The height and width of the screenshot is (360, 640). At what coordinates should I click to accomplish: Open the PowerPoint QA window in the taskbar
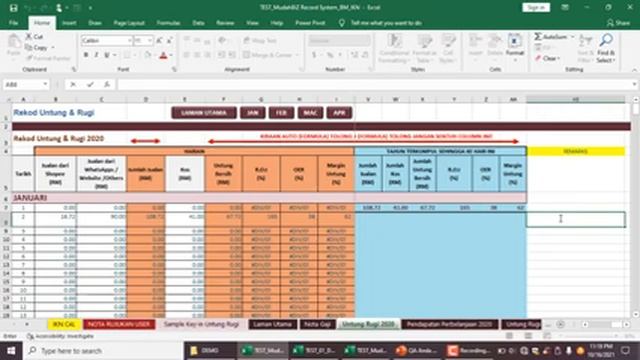417,351
